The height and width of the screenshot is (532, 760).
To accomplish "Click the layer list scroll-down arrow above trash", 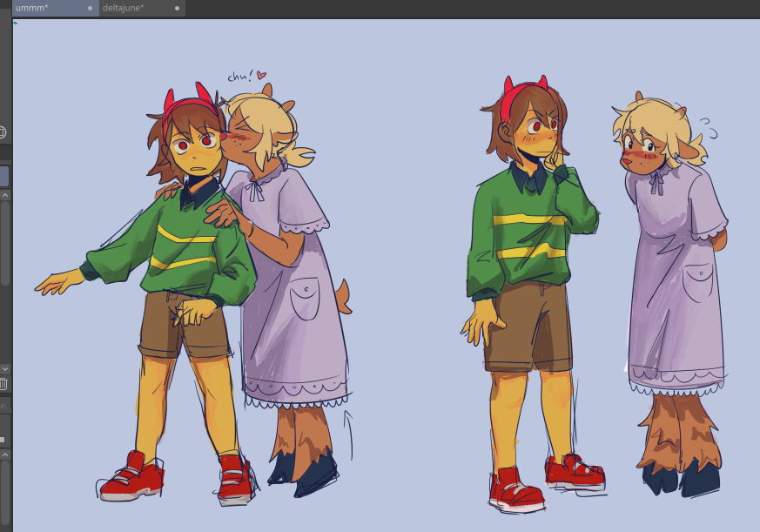I will pos(5,369).
